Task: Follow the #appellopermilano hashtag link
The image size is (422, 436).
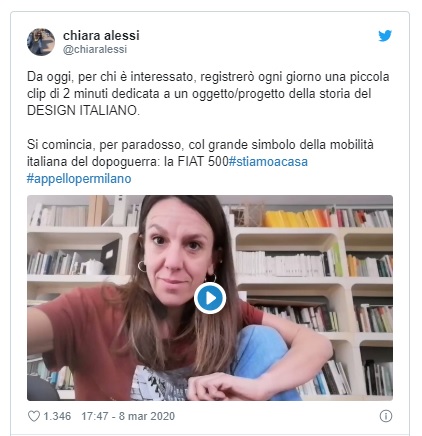Action: coord(79,179)
